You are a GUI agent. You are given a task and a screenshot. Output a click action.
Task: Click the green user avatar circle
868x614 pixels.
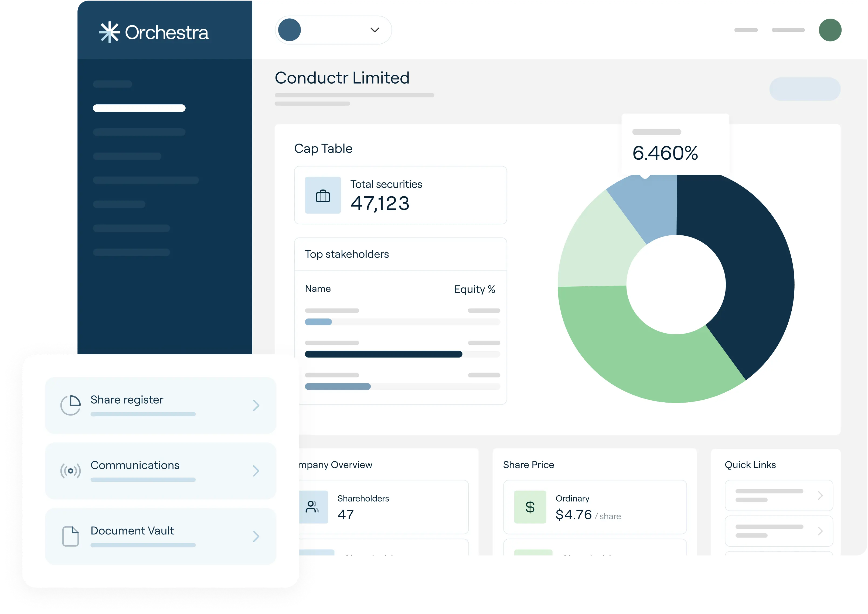(x=830, y=30)
